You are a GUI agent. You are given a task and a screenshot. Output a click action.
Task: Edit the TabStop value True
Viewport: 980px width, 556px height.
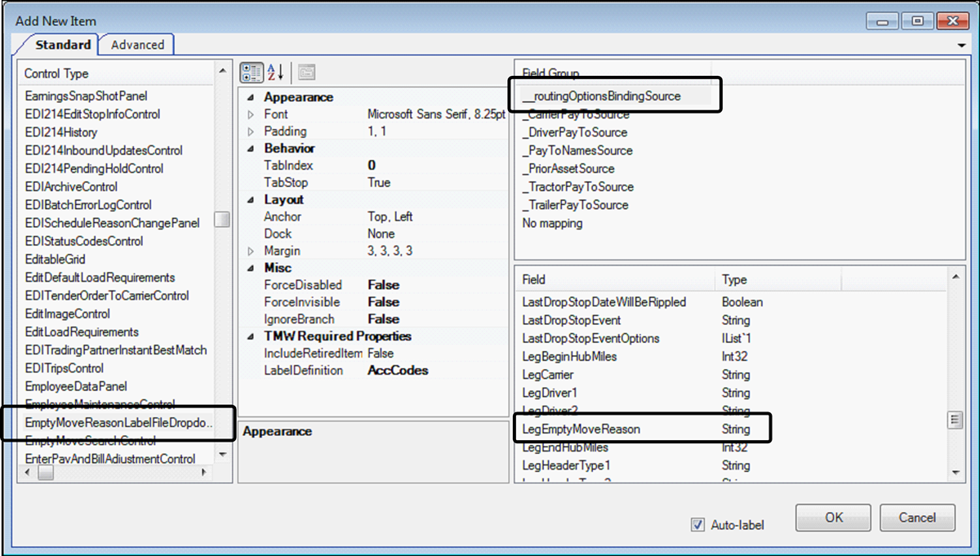pos(379,183)
